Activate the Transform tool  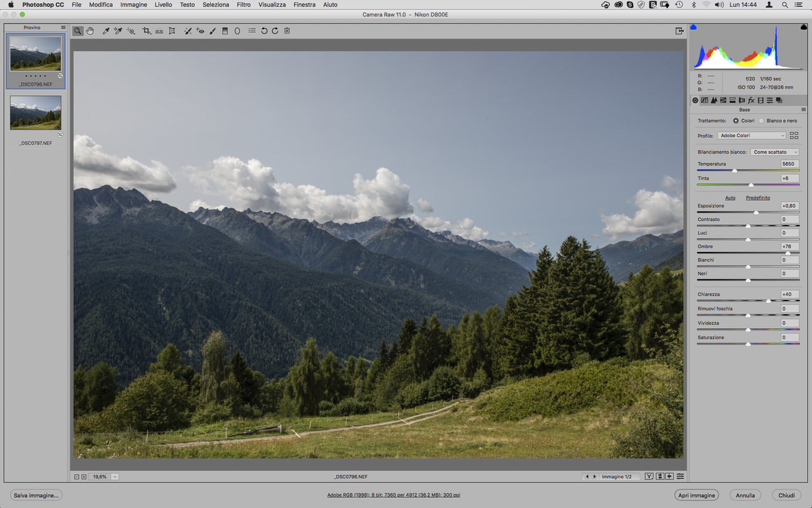coord(171,30)
